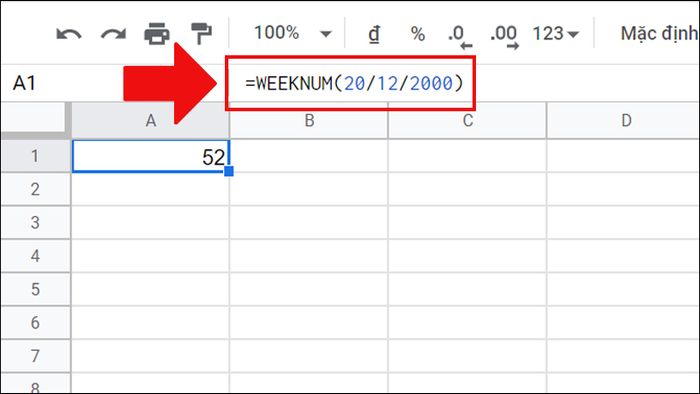Viewport: 700px width, 394px height.
Task: Open the 100% zoom dropdown
Action: pyautogui.click(x=292, y=33)
